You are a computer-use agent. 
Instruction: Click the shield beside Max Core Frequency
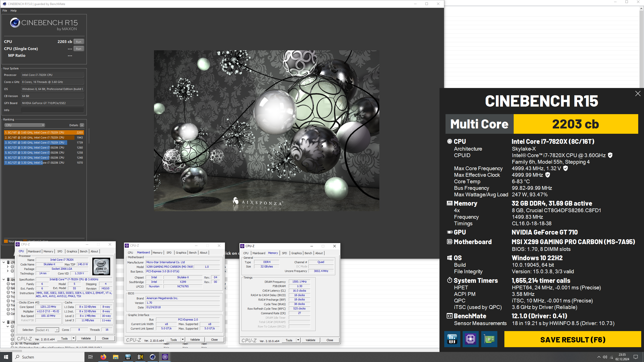tap(566, 168)
